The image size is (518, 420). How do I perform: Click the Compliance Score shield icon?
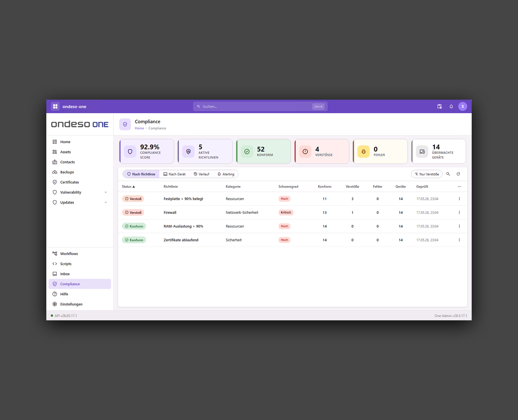[x=130, y=151]
